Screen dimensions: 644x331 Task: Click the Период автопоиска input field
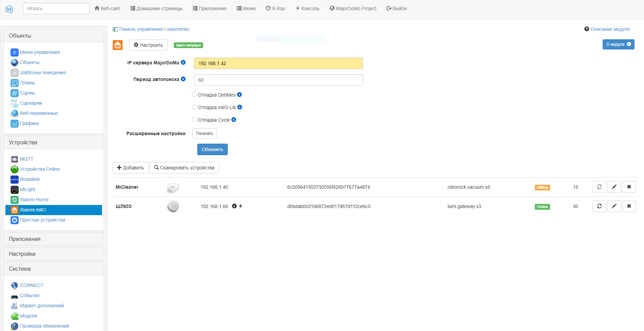(x=278, y=80)
